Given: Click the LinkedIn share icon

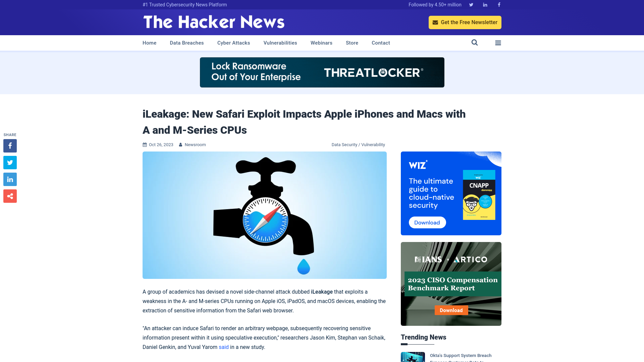Looking at the screenshot, I should pos(10,179).
